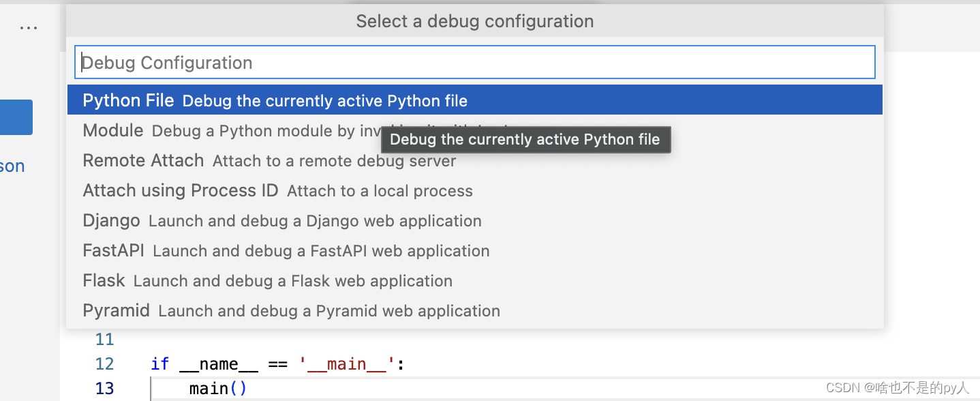Viewport: 980px width, 401px height.
Task: Click the More Actions ellipsis icon
Action: pos(29,27)
